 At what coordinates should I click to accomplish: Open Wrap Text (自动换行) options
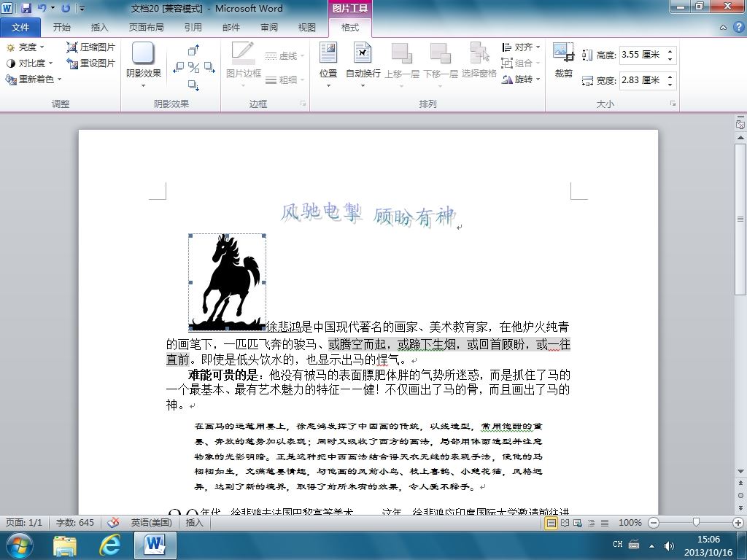363,64
